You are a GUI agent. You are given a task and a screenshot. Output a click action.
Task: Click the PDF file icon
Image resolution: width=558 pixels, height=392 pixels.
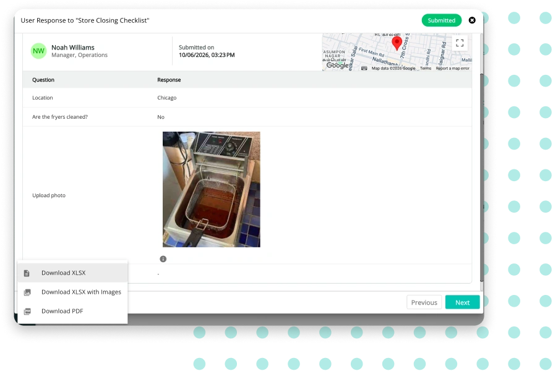point(27,312)
